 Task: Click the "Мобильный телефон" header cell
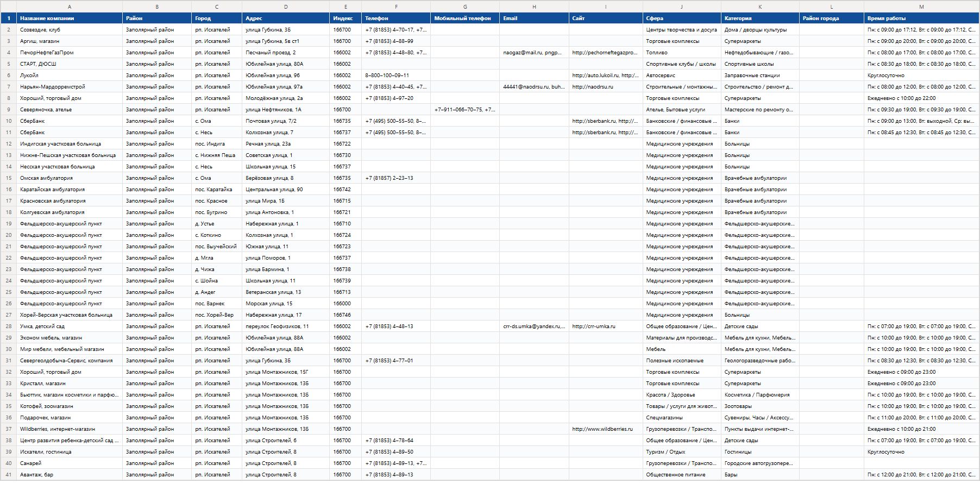(x=465, y=18)
